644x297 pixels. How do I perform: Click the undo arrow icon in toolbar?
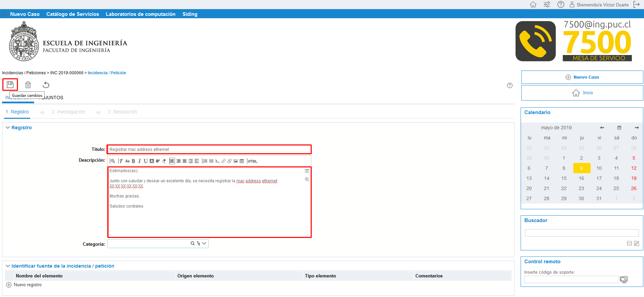coord(46,85)
